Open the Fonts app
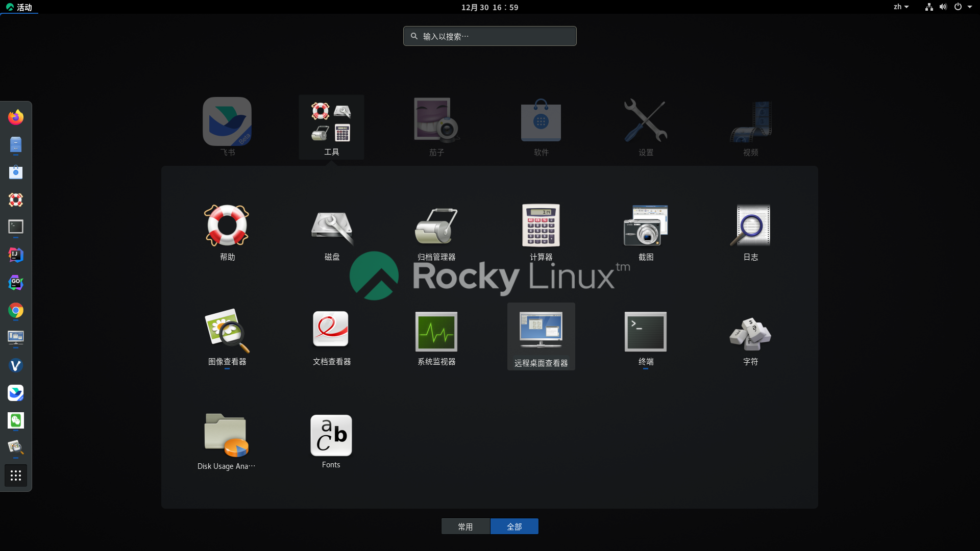Image resolution: width=980 pixels, height=551 pixels. (x=331, y=441)
